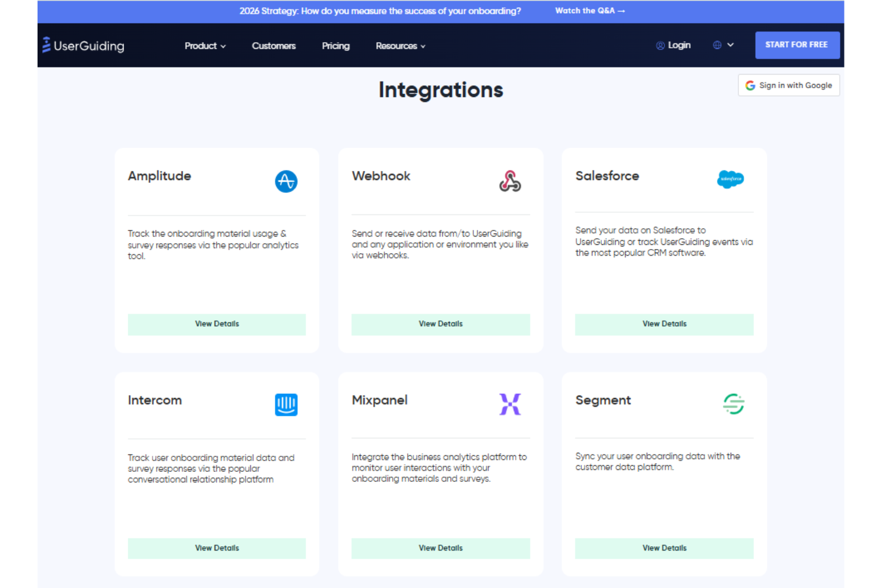
Task: Click the Amplitude card title
Action: (159, 176)
